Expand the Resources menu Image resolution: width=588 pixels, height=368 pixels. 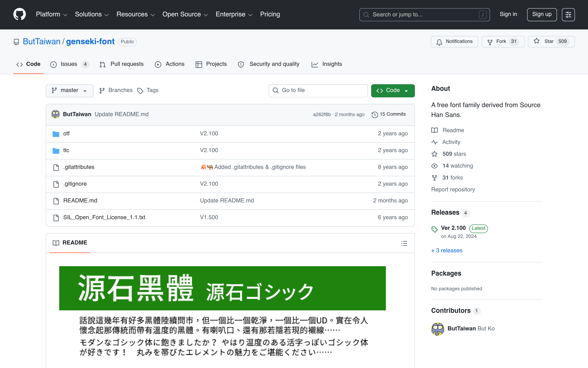pos(136,14)
